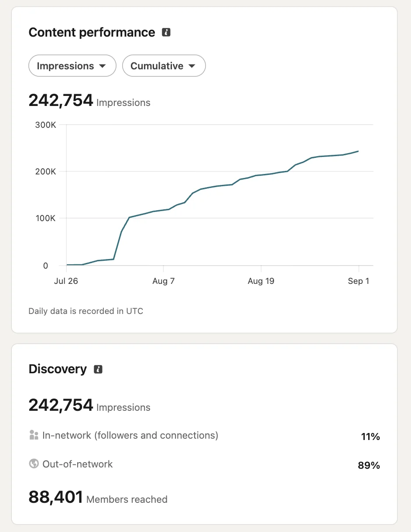Image resolution: width=411 pixels, height=532 pixels.
Task: Click the In-network people icon
Action: 34,435
